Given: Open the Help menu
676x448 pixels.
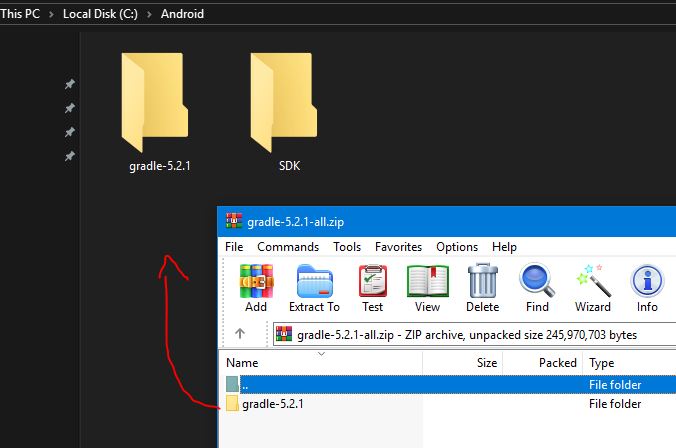Looking at the screenshot, I should coord(504,247).
